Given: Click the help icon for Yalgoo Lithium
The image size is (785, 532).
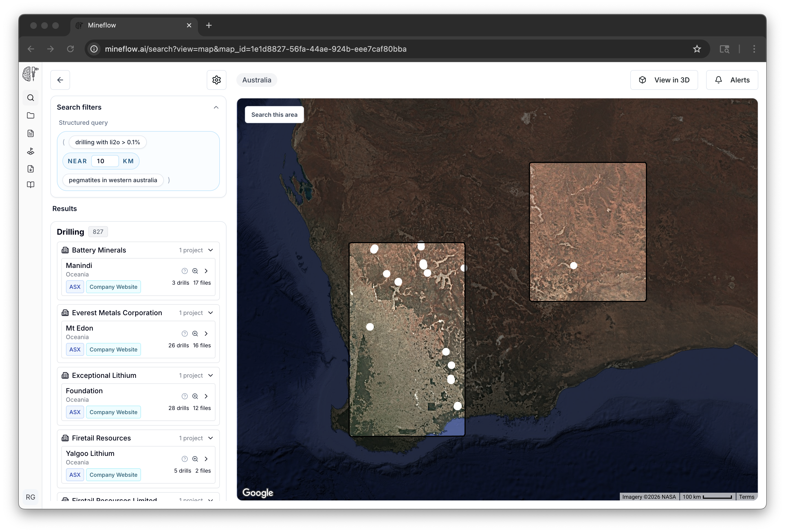Looking at the screenshot, I should coord(184,459).
